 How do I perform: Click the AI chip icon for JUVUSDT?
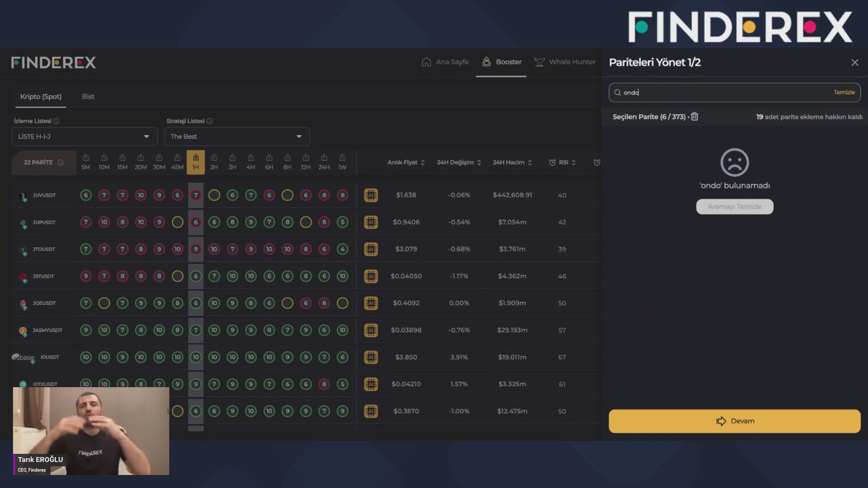pos(371,195)
